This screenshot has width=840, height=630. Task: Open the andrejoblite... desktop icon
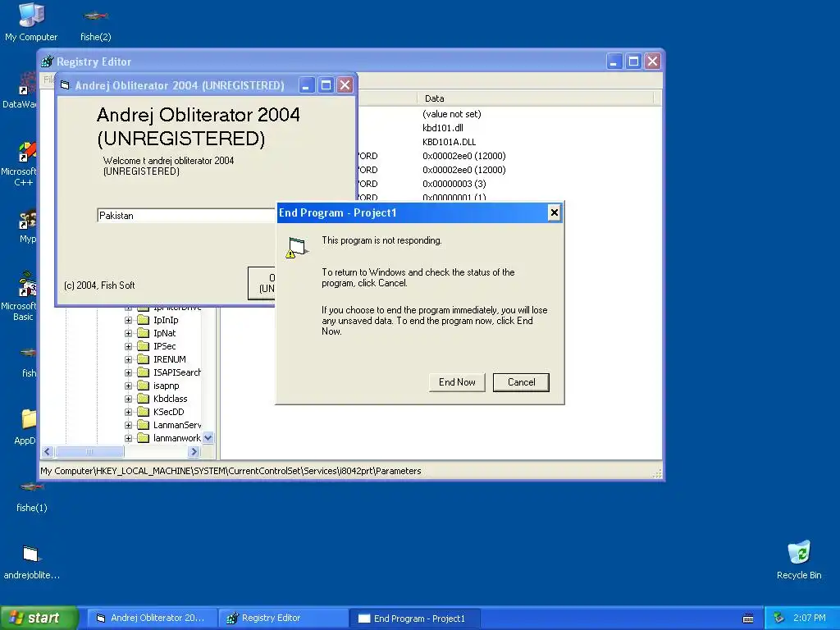tap(32, 562)
